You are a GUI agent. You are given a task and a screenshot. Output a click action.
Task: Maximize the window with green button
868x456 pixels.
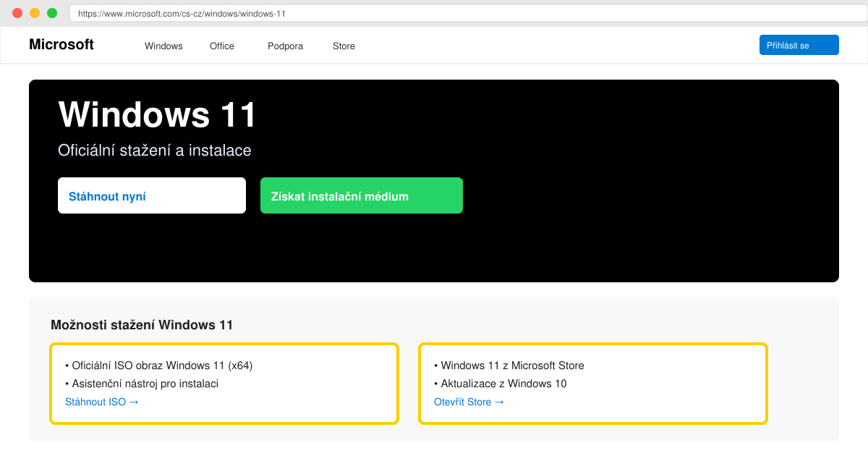click(x=52, y=13)
